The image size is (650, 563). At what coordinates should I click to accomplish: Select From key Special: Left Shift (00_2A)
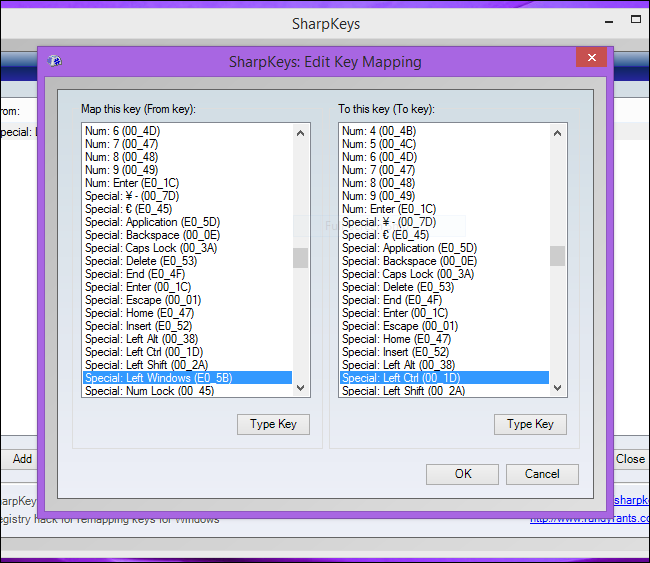coord(187,365)
